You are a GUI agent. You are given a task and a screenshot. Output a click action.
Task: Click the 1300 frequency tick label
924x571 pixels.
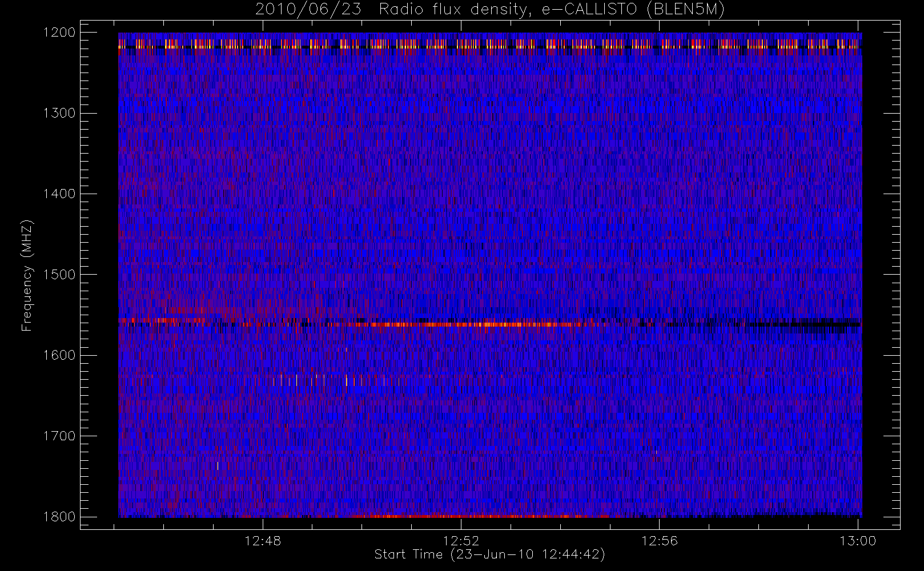pyautogui.click(x=59, y=113)
